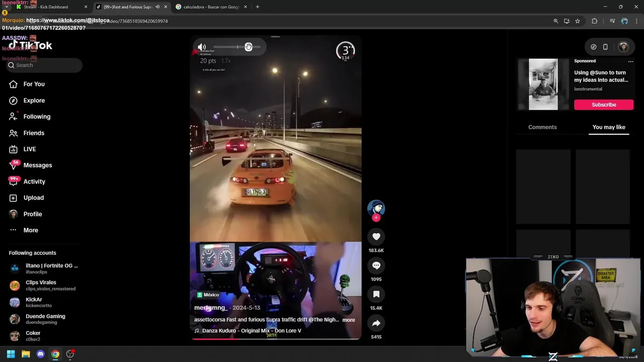Click the video progress bar
The width and height of the screenshot is (644, 362).
point(276,338)
